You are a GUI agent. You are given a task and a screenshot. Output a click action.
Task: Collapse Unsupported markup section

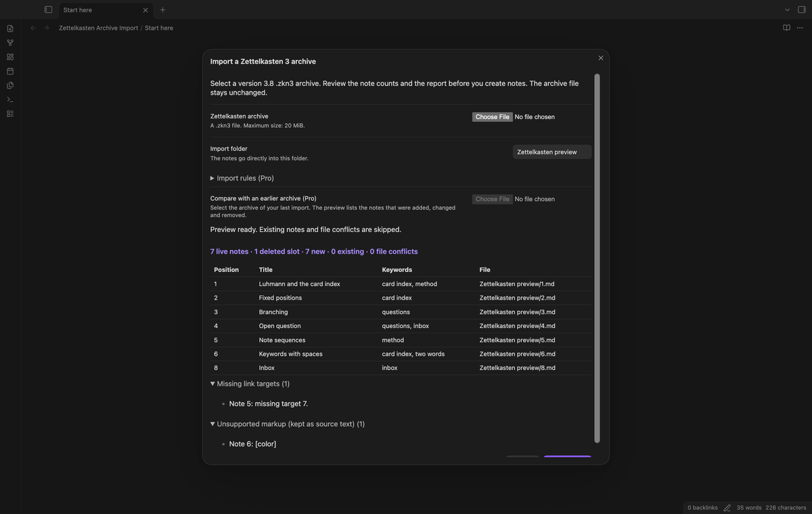(x=288, y=424)
